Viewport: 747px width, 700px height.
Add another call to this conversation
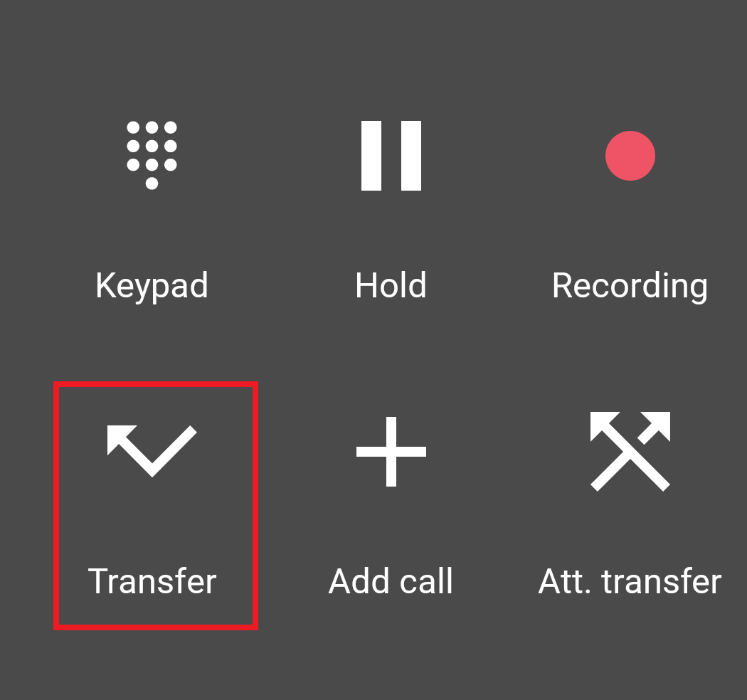click(391, 505)
